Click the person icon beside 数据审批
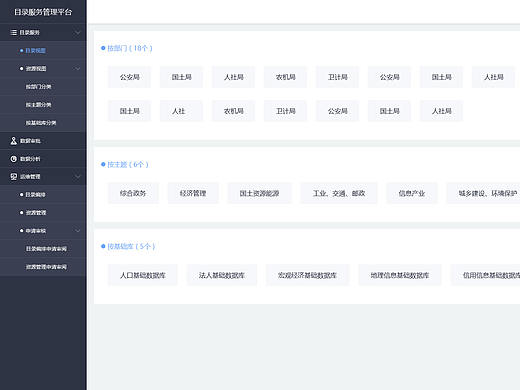The image size is (520, 390). [14, 141]
